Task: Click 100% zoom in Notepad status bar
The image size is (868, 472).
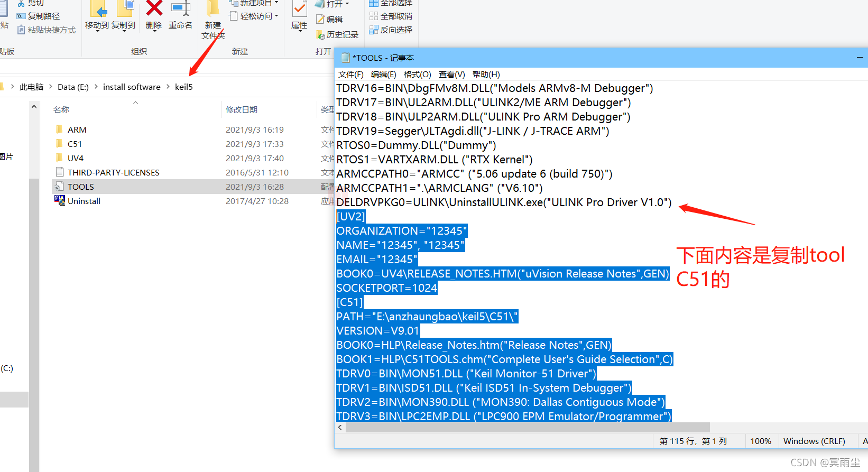Action: click(761, 441)
